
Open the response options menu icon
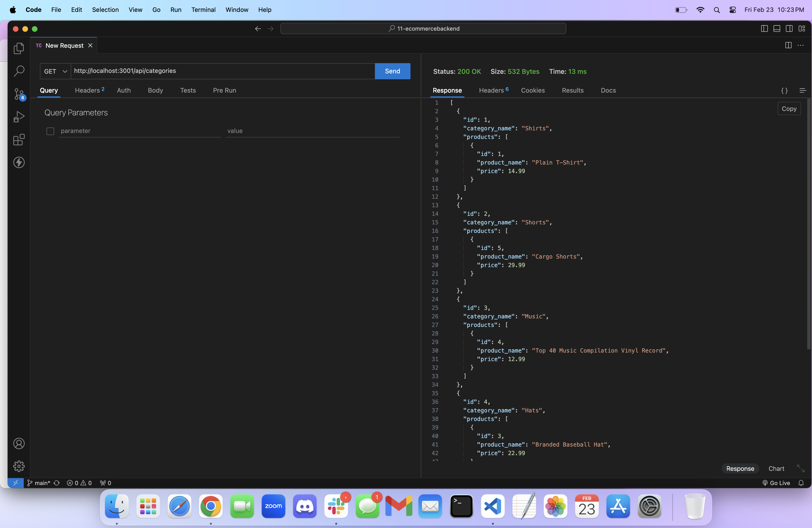803,90
